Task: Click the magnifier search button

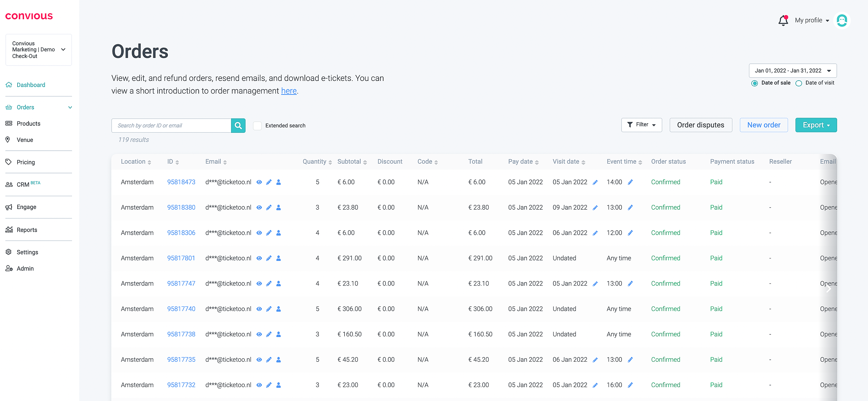Action: (x=238, y=126)
